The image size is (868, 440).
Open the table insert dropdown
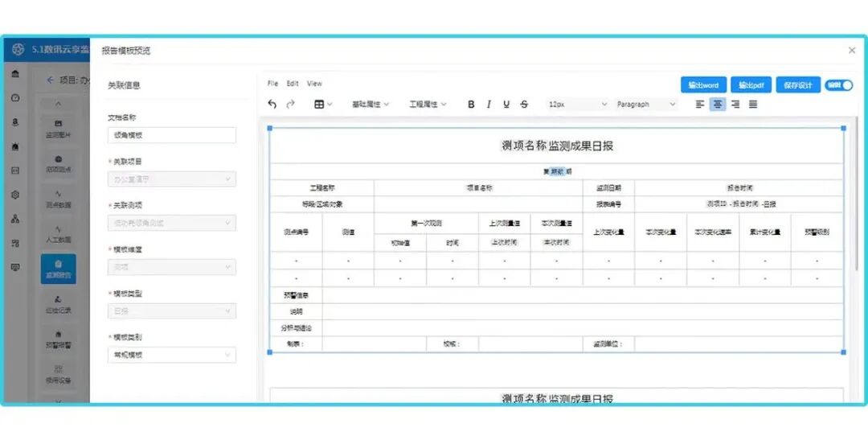pyautogui.click(x=323, y=105)
